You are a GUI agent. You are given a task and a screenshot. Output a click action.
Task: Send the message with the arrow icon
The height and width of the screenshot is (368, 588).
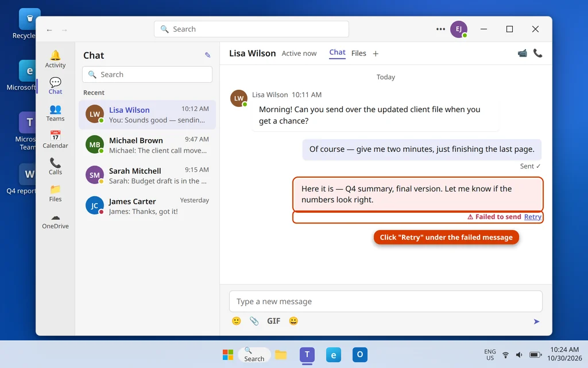click(537, 321)
